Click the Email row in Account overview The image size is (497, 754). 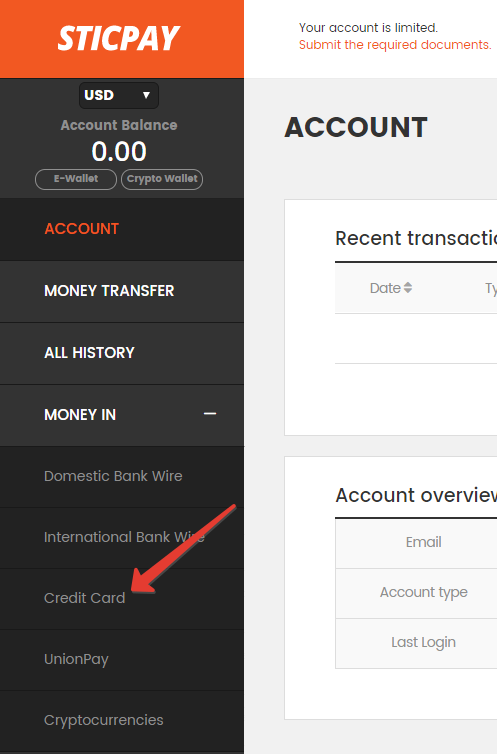point(423,542)
